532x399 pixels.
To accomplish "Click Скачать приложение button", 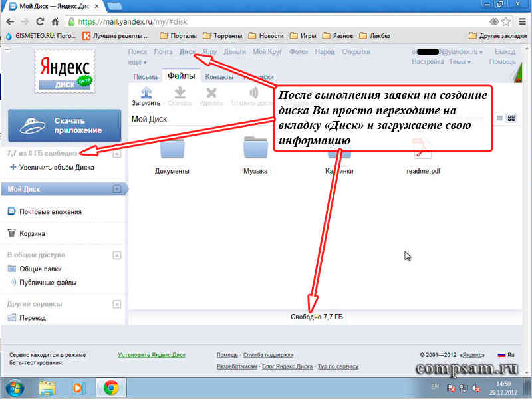I will click(x=65, y=126).
